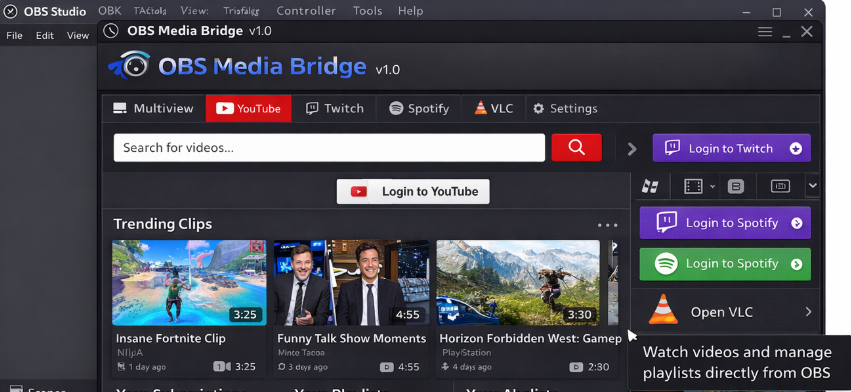Open the Multiview tab
This screenshot has width=851, height=392.
pyautogui.click(x=153, y=109)
